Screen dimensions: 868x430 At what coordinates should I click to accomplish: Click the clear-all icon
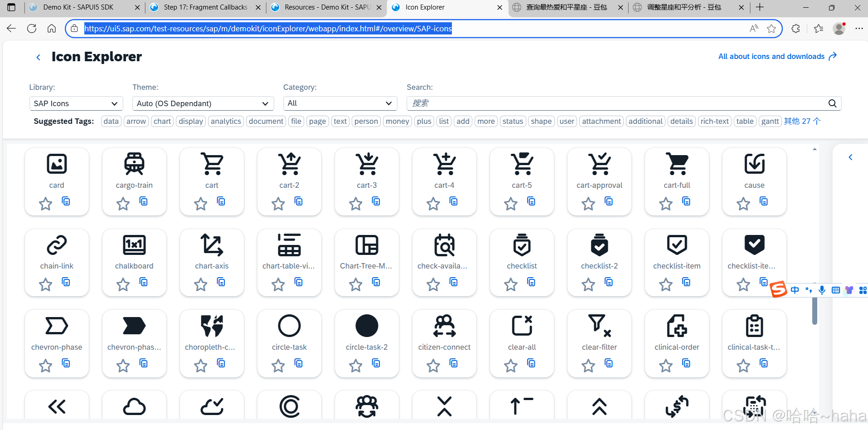pyautogui.click(x=522, y=326)
